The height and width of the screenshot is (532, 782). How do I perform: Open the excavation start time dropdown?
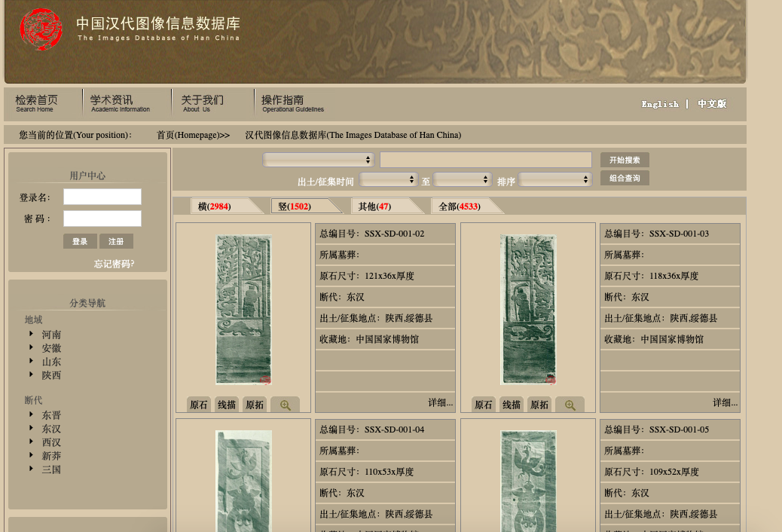pyautogui.click(x=388, y=180)
